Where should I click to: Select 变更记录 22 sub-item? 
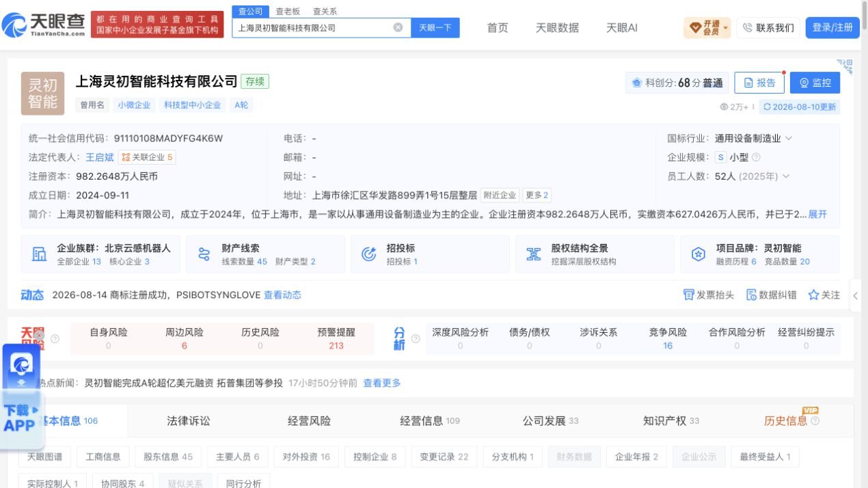pos(444,457)
